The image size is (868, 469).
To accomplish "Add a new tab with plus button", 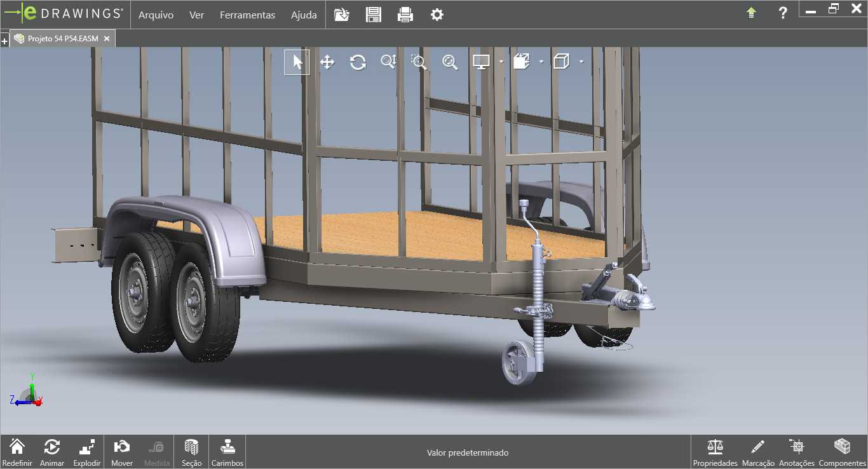I will coord(4,41).
